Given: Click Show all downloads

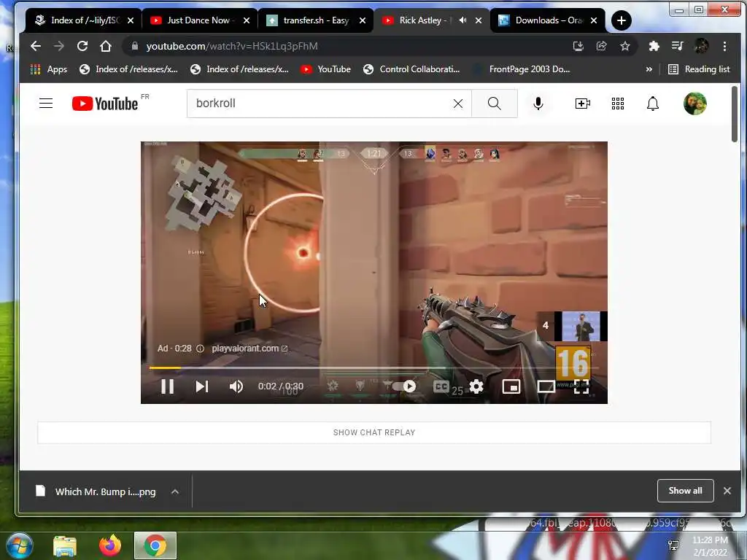Looking at the screenshot, I should click(x=685, y=491).
